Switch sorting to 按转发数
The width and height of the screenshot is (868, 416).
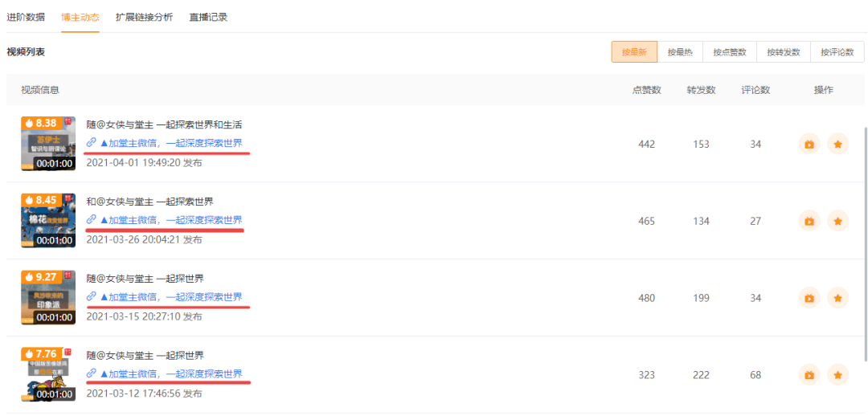[x=784, y=52]
